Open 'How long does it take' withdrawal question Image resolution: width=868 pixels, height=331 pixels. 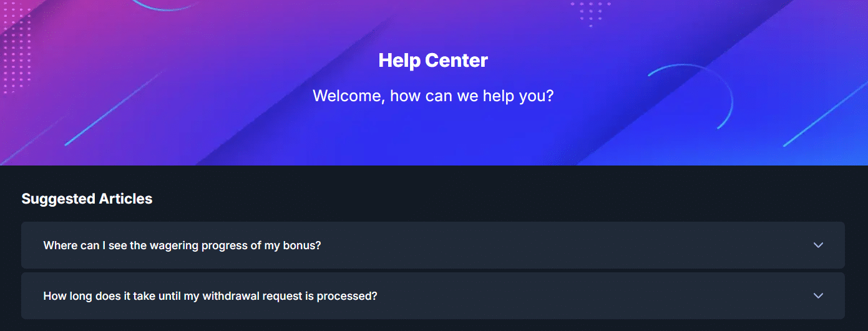click(x=210, y=295)
